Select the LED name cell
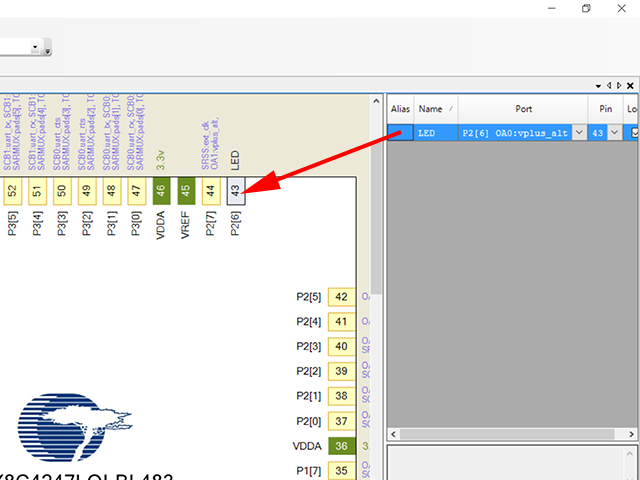This screenshot has width=640, height=480. click(436, 133)
